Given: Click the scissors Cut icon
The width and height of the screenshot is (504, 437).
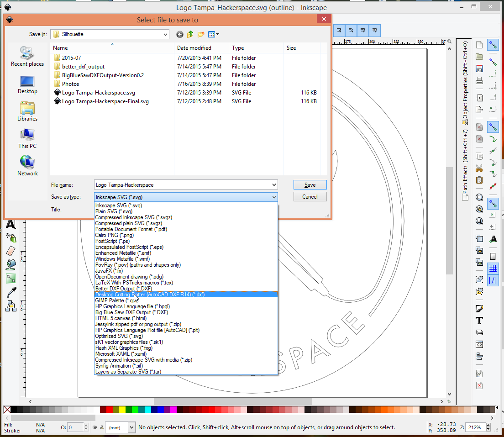Looking at the screenshot, I should click(x=479, y=168).
